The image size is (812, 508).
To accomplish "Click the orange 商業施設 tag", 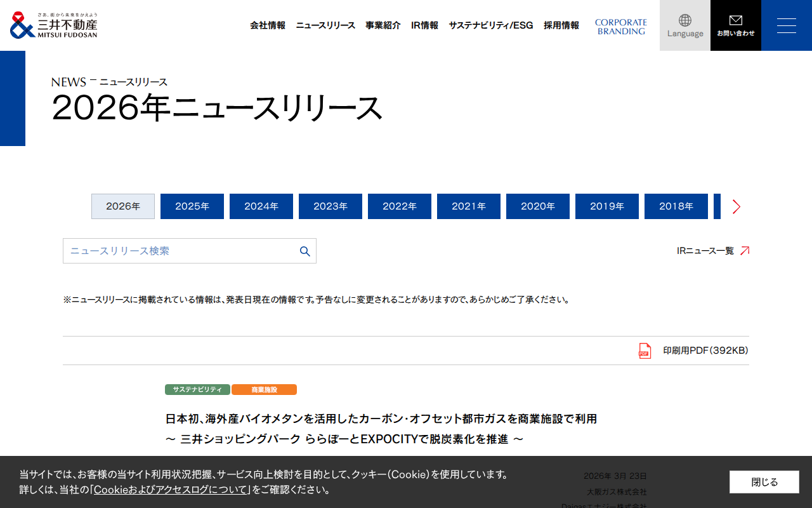I will pos(264,390).
